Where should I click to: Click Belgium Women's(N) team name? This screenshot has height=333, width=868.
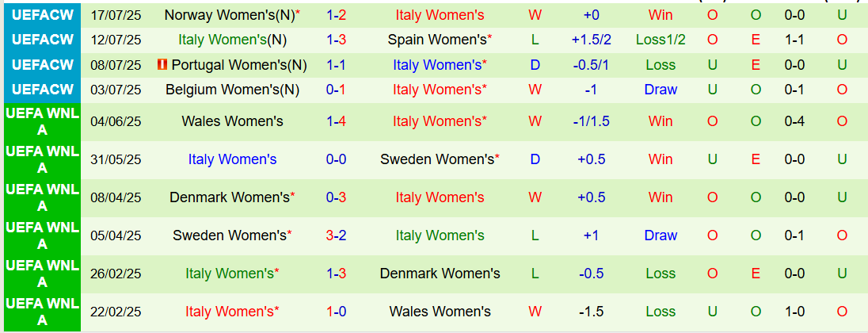[x=233, y=90]
